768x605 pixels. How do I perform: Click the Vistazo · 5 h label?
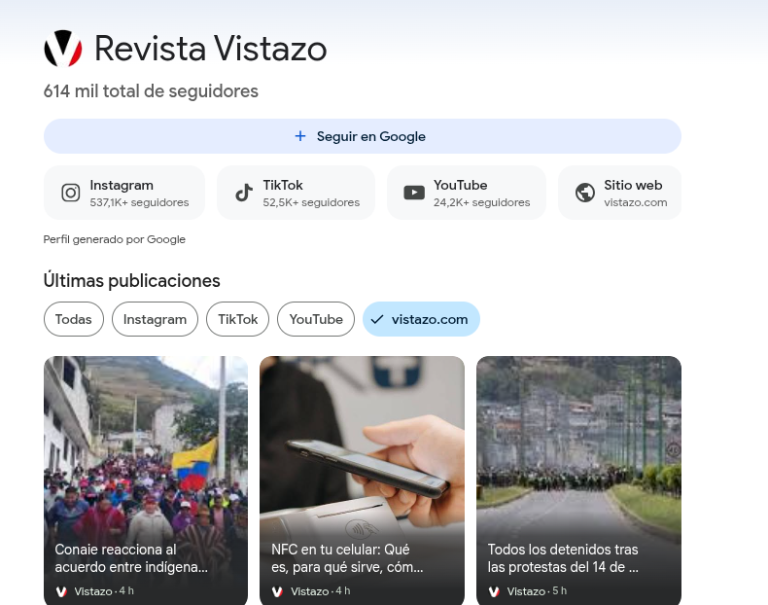pyautogui.click(x=537, y=591)
